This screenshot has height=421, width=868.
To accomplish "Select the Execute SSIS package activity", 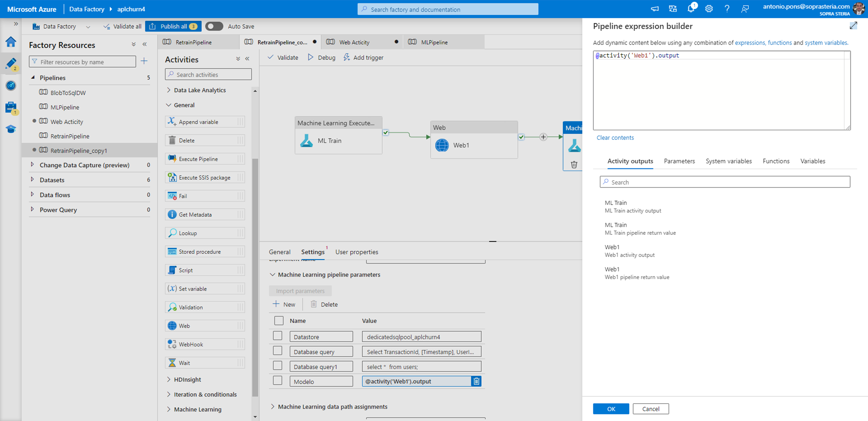I will tap(205, 178).
